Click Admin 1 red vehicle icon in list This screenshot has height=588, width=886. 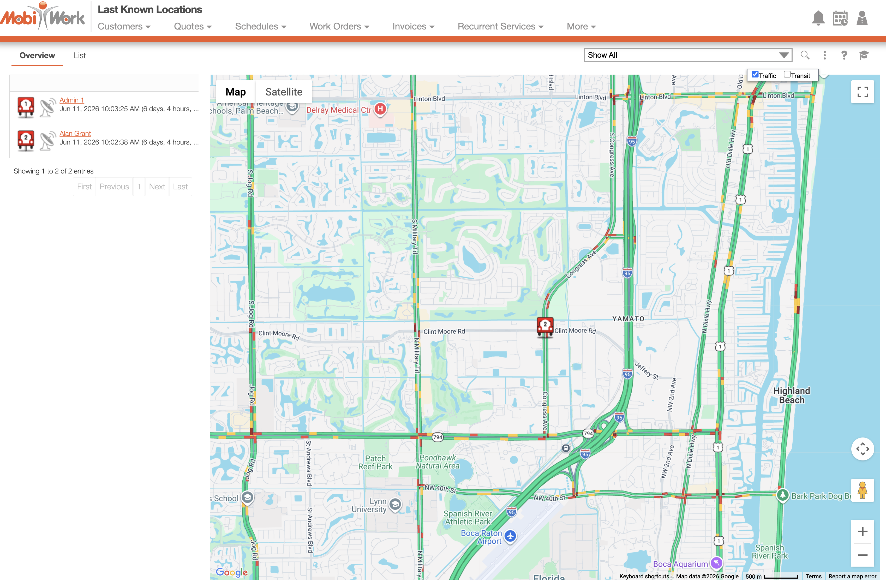[x=26, y=107]
